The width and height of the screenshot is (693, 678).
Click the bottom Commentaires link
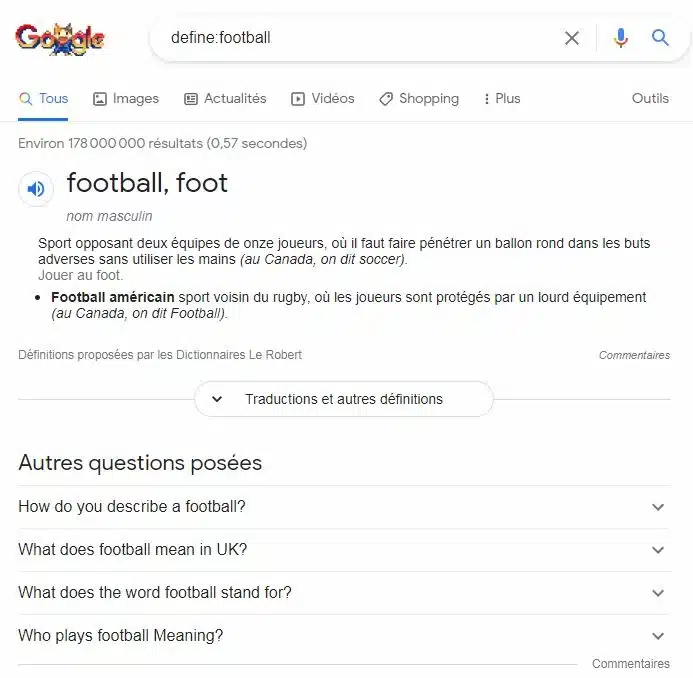631,664
